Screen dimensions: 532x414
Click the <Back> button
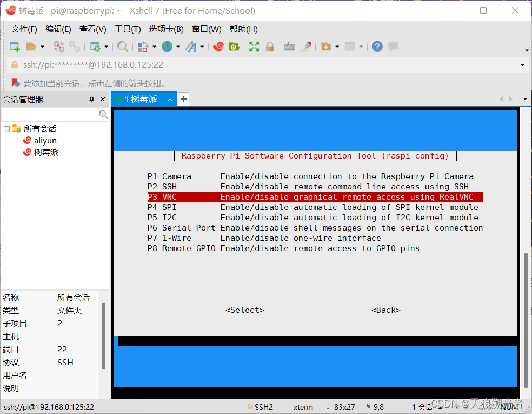386,310
